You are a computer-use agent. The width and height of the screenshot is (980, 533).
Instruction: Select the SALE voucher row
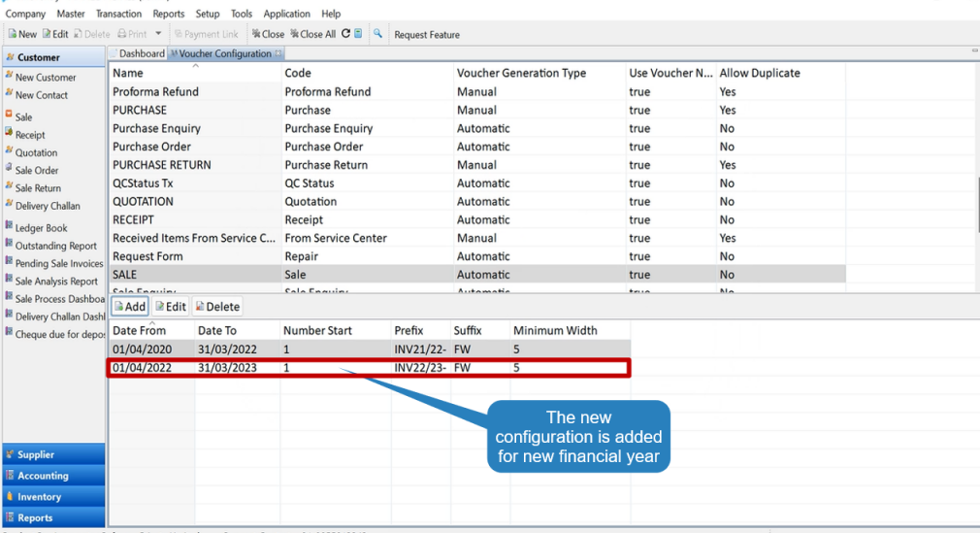click(x=477, y=275)
